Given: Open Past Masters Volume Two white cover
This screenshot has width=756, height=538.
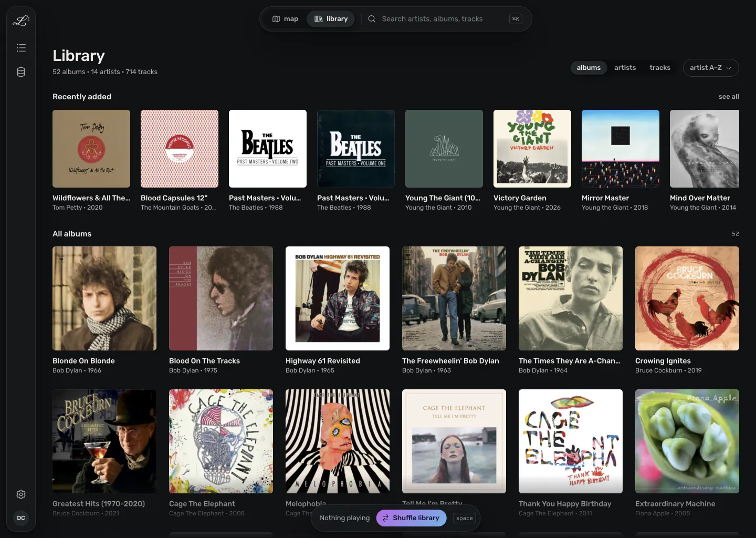Looking at the screenshot, I should (268, 149).
